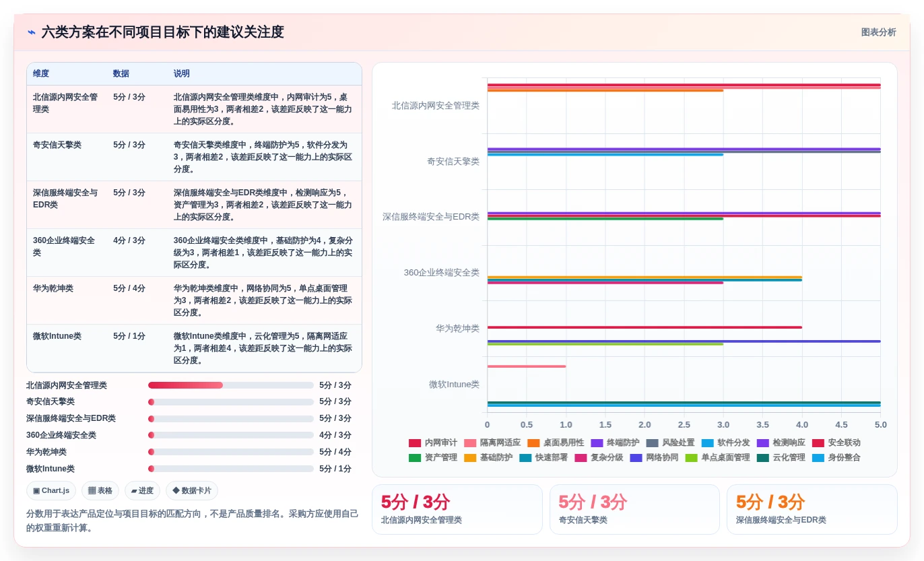Open the 北信源内网安全管理类 score card

pyautogui.click(x=457, y=509)
